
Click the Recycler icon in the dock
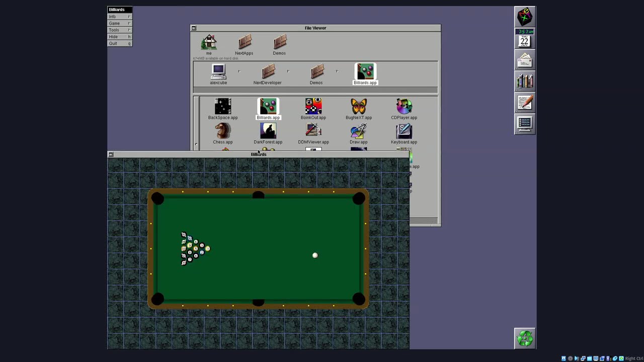(525, 338)
